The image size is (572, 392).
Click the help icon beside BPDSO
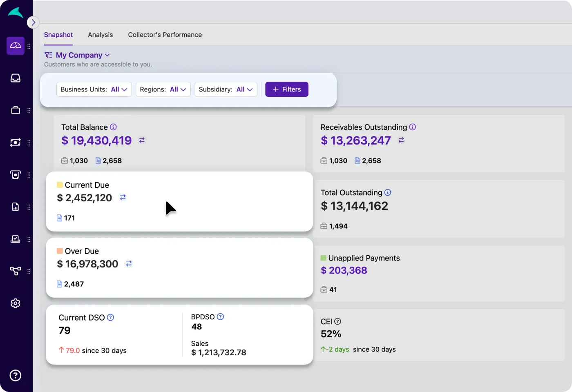[220, 316]
